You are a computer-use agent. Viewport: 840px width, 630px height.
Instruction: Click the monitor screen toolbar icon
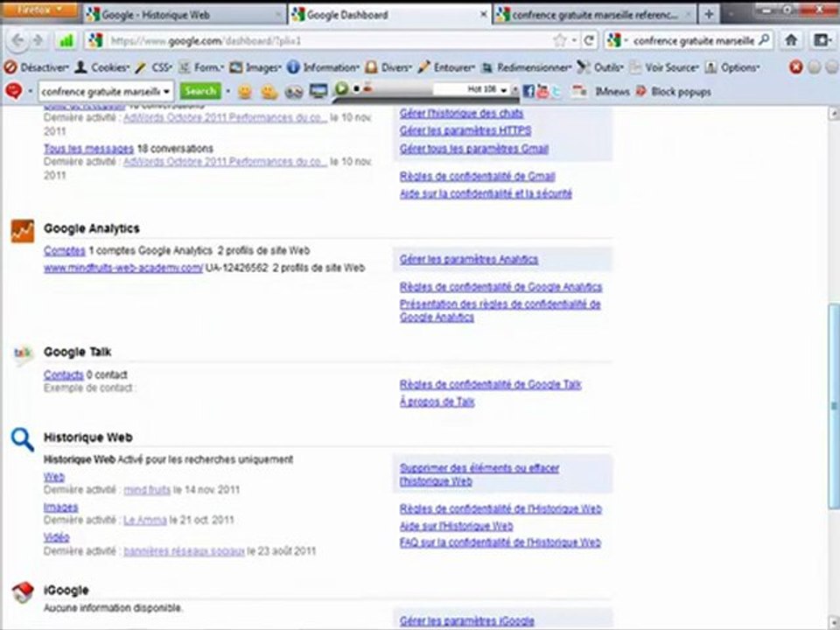coord(318,92)
